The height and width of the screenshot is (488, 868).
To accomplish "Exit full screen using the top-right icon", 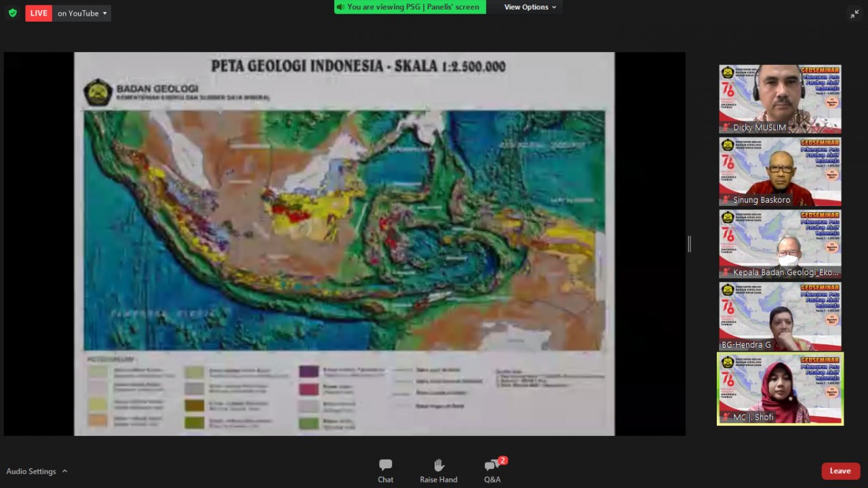I will (x=854, y=14).
